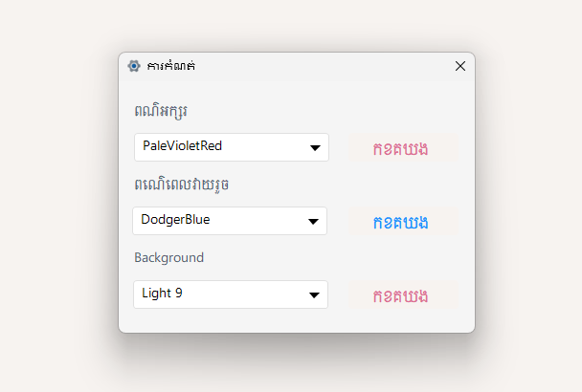
Task: Click the arrow beside Light 9
Action: 314,295
